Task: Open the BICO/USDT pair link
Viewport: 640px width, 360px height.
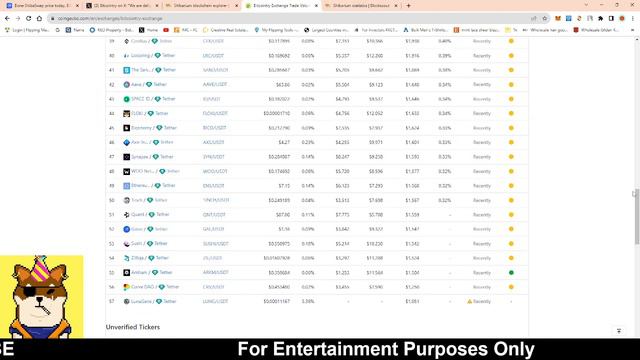Action: pos(214,128)
